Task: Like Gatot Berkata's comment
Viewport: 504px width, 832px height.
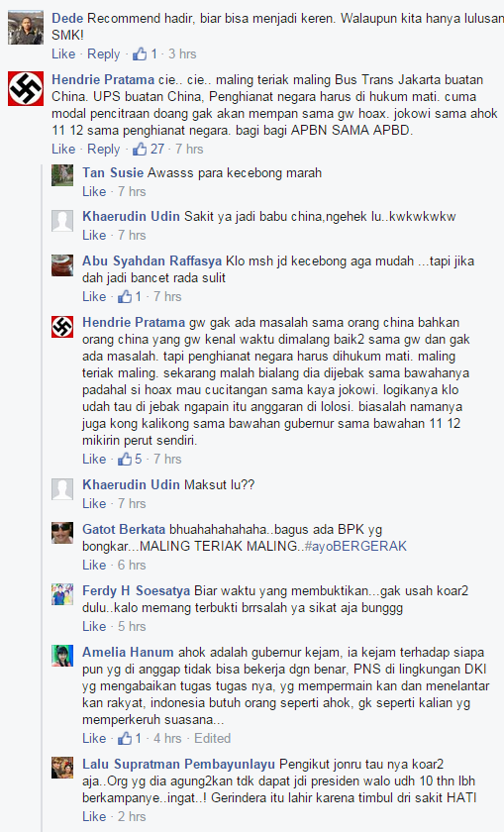Action: pyautogui.click(x=94, y=565)
